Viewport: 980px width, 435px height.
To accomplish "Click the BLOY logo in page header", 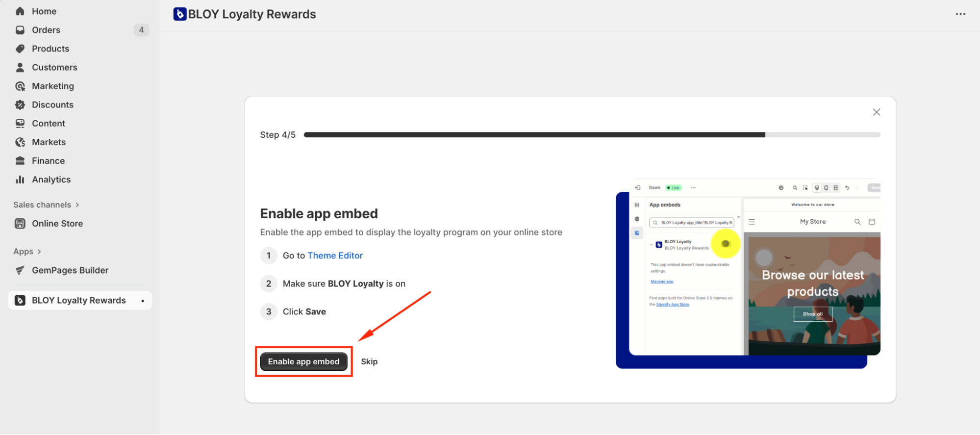I will click(x=180, y=14).
